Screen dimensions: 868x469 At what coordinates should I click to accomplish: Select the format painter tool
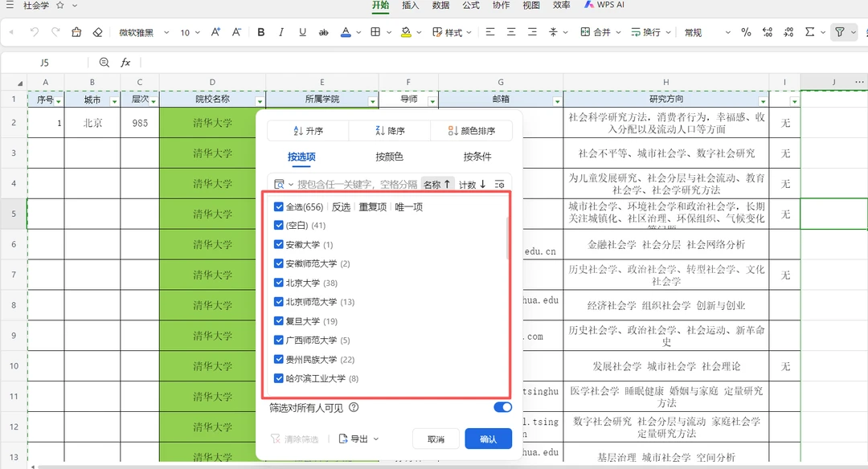[76, 33]
